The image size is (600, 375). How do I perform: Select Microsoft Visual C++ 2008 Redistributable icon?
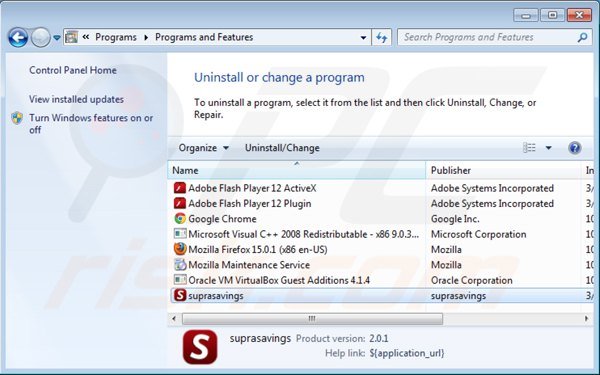click(180, 234)
